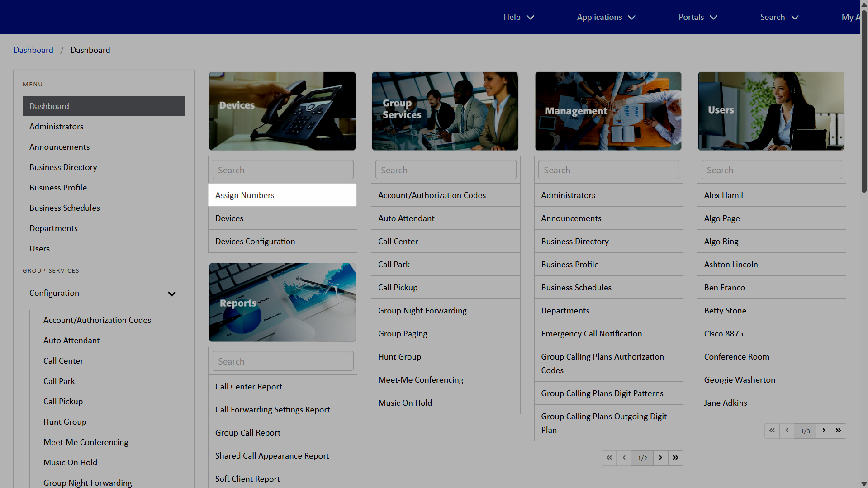
Task: Expand the Applications dropdown menu
Action: pyautogui.click(x=606, y=17)
